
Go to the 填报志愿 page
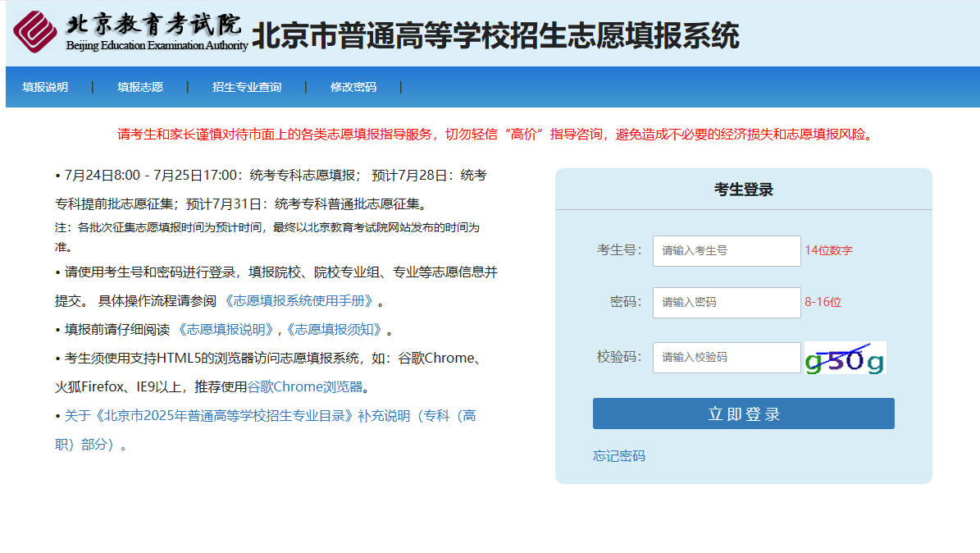click(x=140, y=87)
